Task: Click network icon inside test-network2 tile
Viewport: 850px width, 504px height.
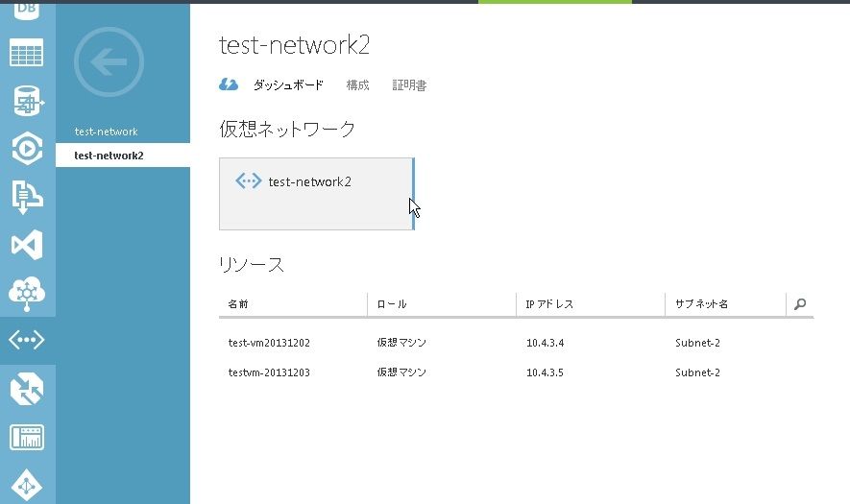Action: [249, 180]
